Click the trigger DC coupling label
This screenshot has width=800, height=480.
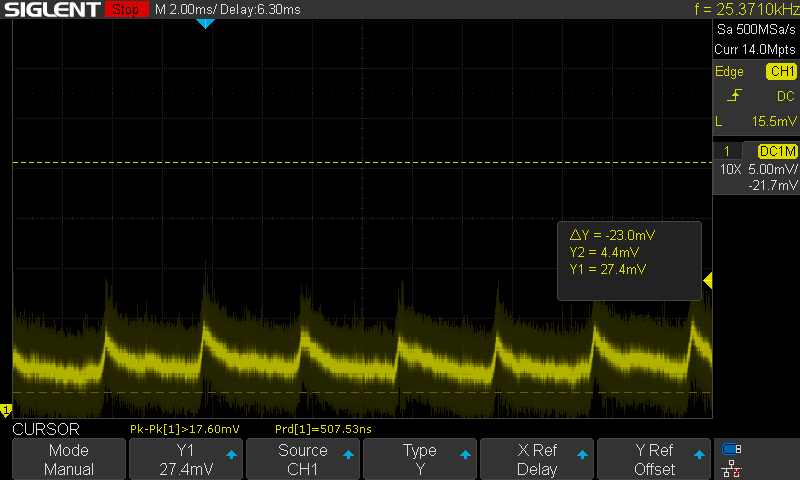(786, 96)
